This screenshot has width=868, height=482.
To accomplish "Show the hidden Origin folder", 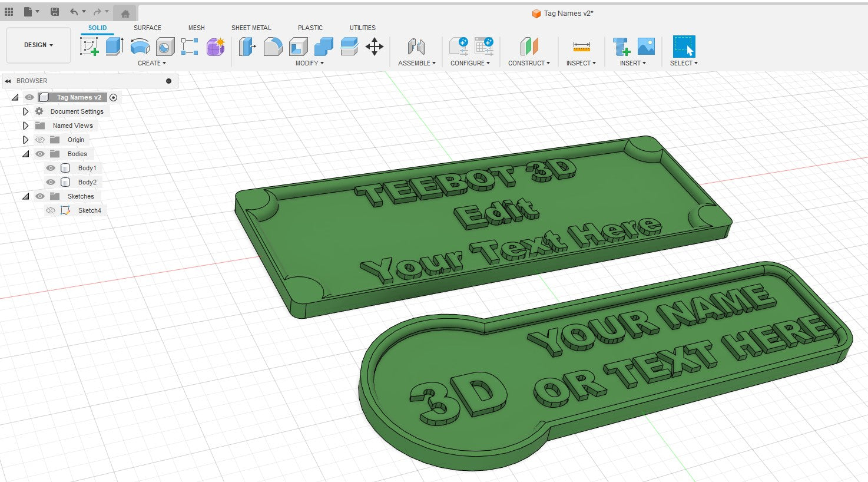I will pos(40,140).
